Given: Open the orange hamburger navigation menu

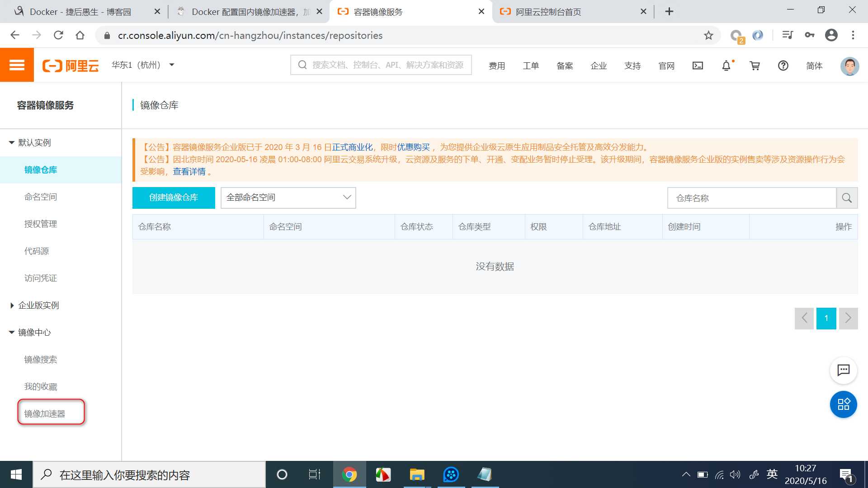Looking at the screenshot, I should pyautogui.click(x=17, y=65).
